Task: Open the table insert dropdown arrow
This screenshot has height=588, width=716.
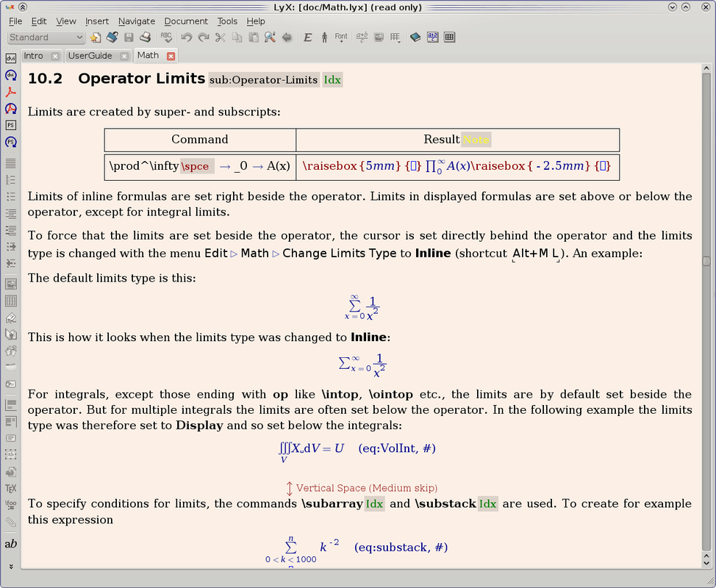Action: click(399, 42)
